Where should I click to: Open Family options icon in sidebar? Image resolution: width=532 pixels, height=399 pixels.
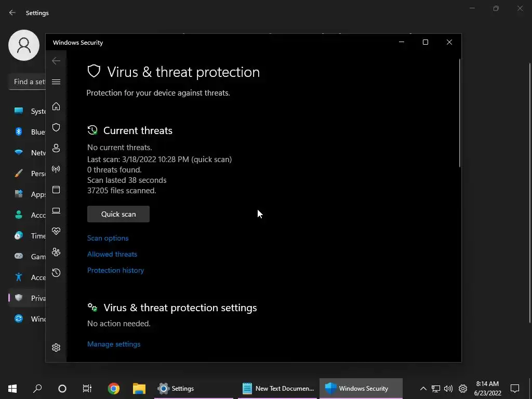pos(56,252)
